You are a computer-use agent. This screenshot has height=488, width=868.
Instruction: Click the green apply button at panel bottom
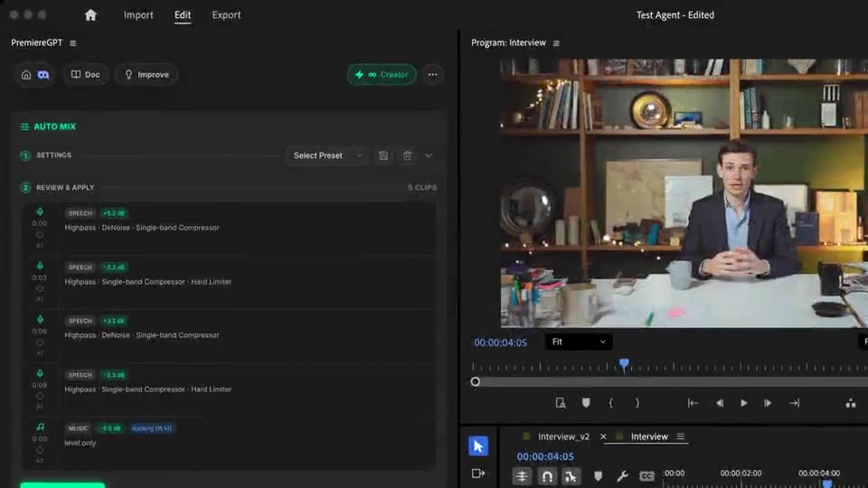62,485
